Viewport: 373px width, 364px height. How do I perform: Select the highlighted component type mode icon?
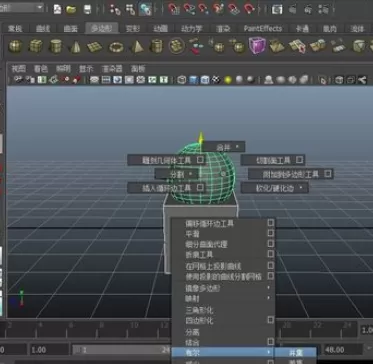tap(145, 9)
